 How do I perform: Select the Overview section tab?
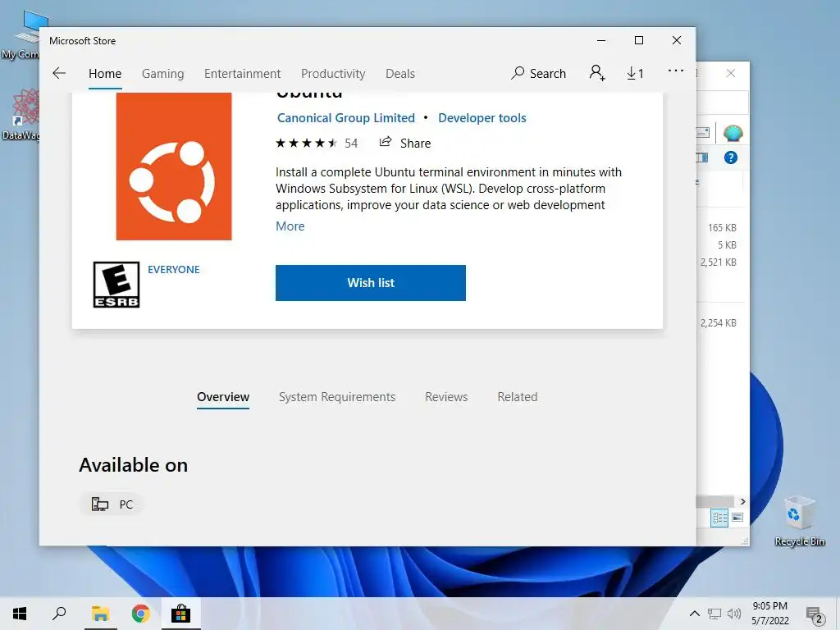223,397
